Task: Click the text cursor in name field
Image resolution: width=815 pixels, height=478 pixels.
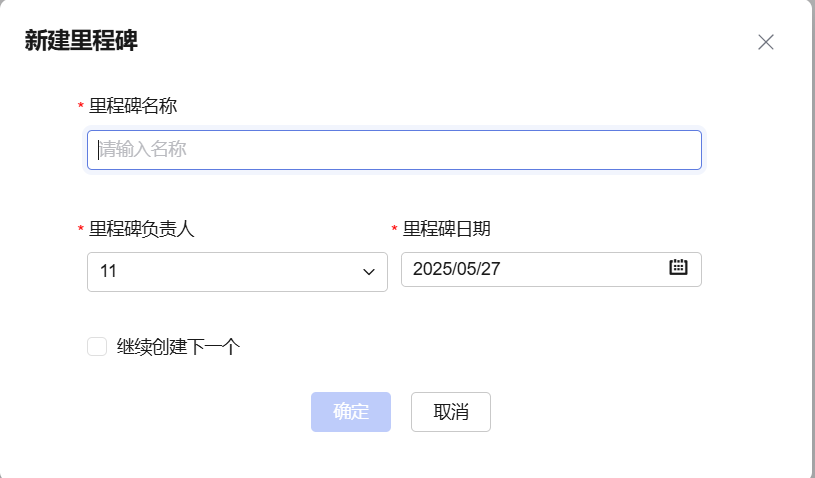Action: (98, 150)
